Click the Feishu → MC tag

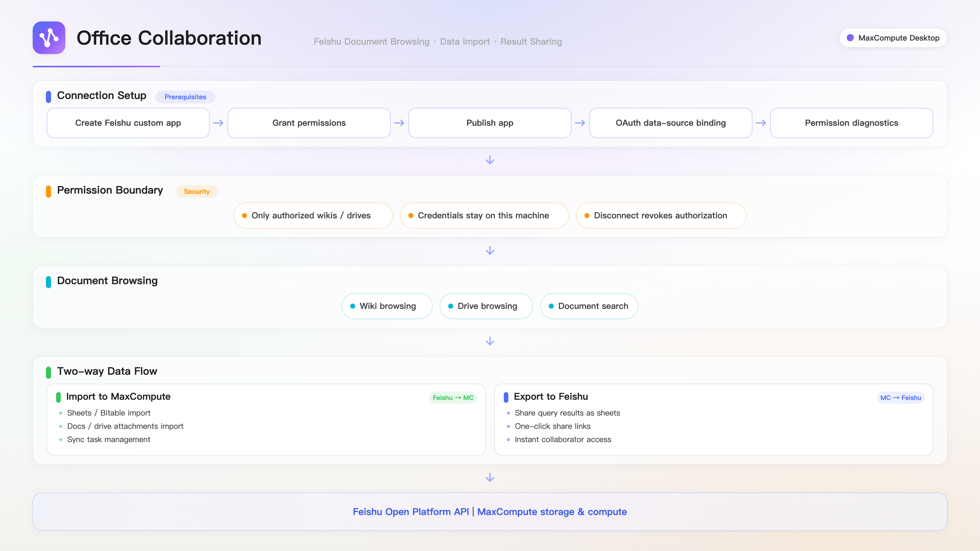453,398
